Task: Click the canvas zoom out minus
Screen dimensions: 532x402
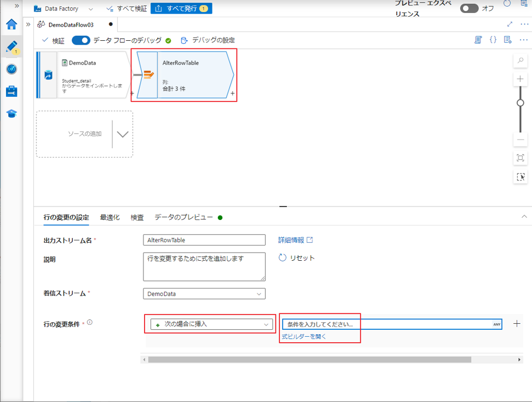Action: point(520,140)
